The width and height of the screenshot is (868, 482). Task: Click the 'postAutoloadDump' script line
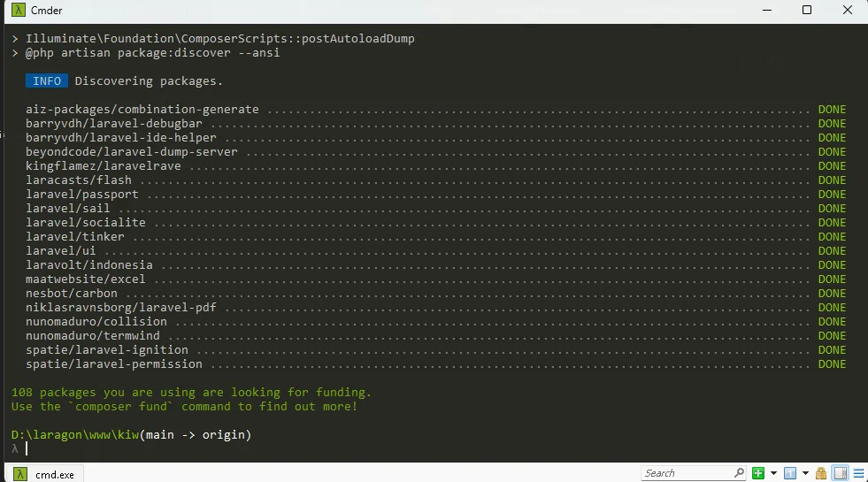219,39
